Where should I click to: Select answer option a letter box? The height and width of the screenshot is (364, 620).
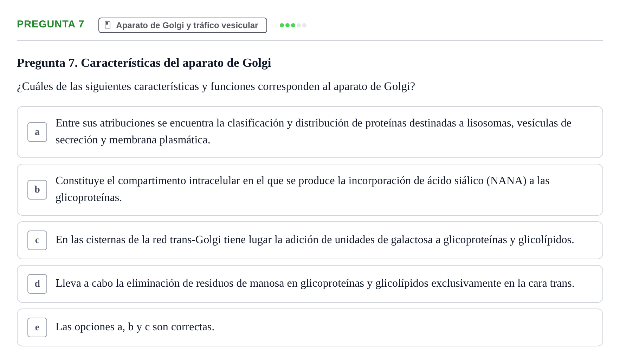(x=37, y=132)
